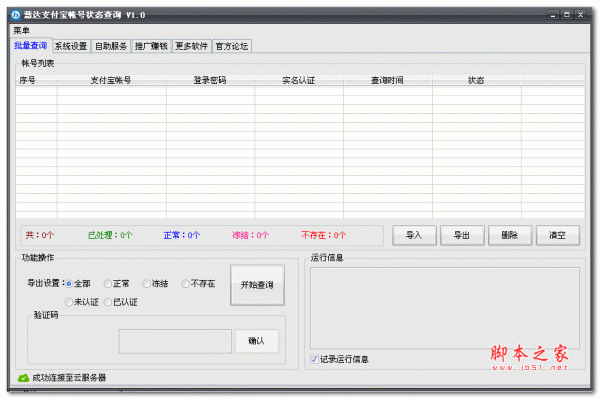The width and height of the screenshot is (600, 399).
Task: Open the 推广赚钱 tab
Action: [x=151, y=46]
